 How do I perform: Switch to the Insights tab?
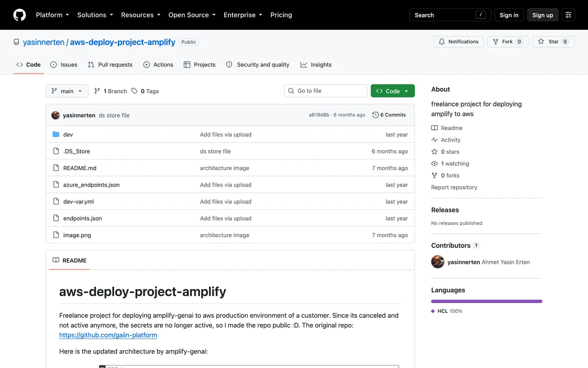click(316, 65)
